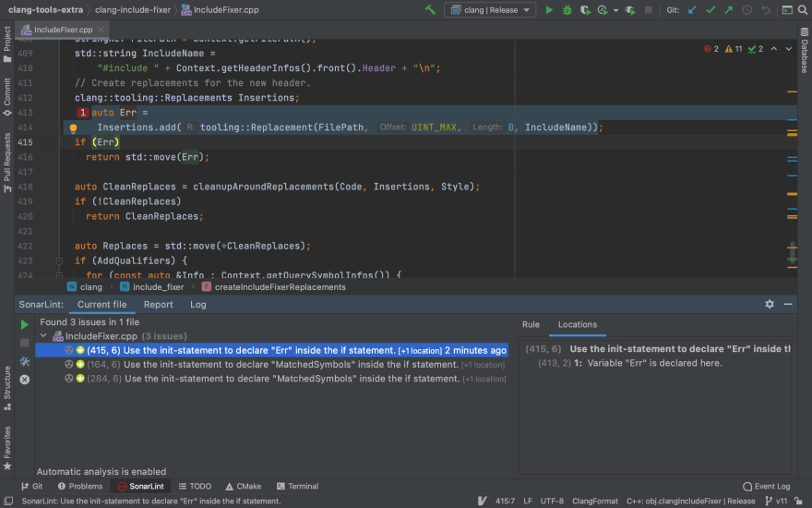Toggle code folding marker at line 423
This screenshot has width=812, height=508.
[x=59, y=260]
